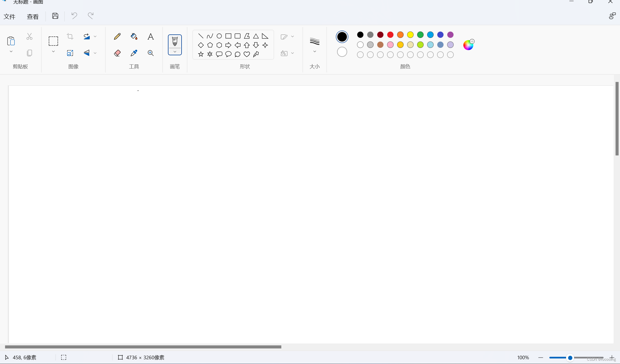Pick the green color swatch
The image size is (620, 364).
420,35
